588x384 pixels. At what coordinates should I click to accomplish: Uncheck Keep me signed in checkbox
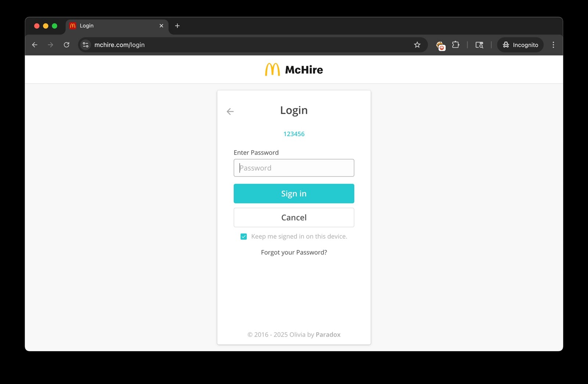point(244,237)
